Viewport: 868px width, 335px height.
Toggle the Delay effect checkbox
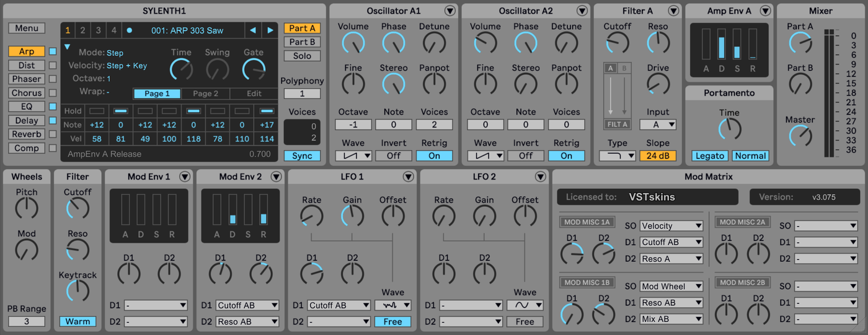53,120
